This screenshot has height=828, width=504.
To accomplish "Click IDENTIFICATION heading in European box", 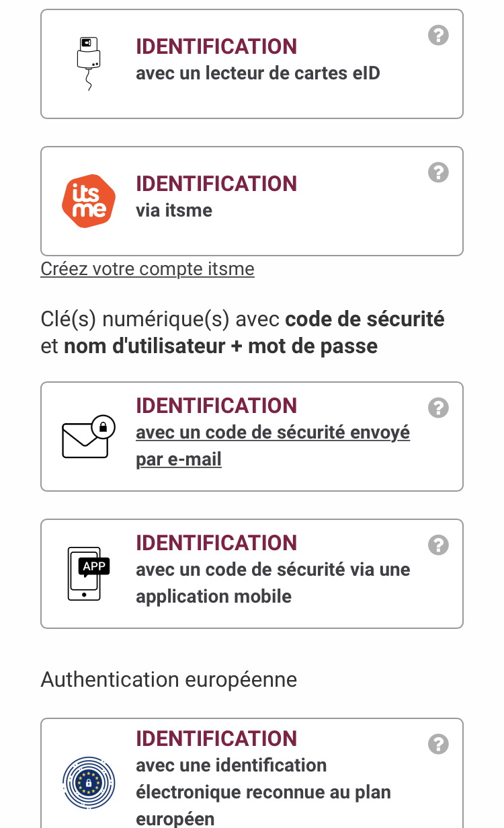I will (x=216, y=739).
